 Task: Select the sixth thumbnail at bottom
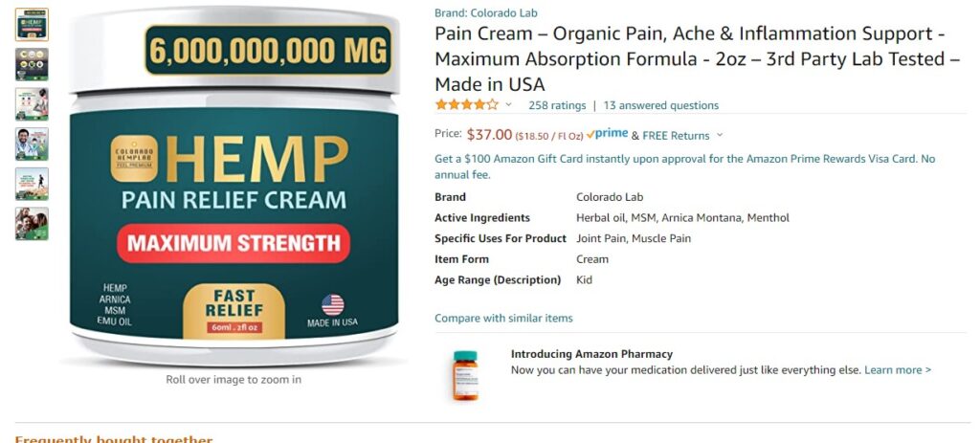pyautogui.click(x=32, y=224)
